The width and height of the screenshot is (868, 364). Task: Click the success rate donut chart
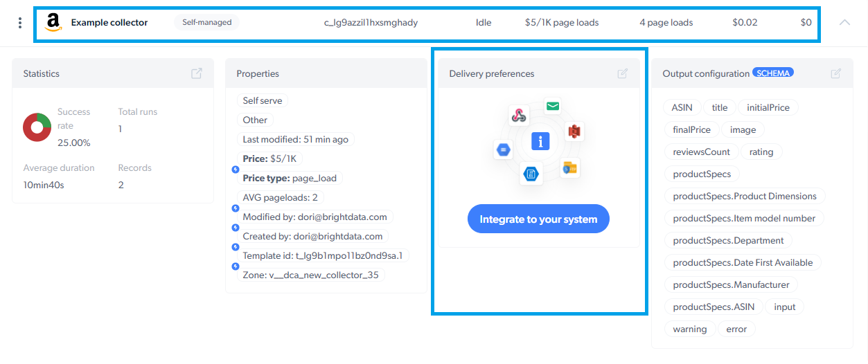pos(37,127)
